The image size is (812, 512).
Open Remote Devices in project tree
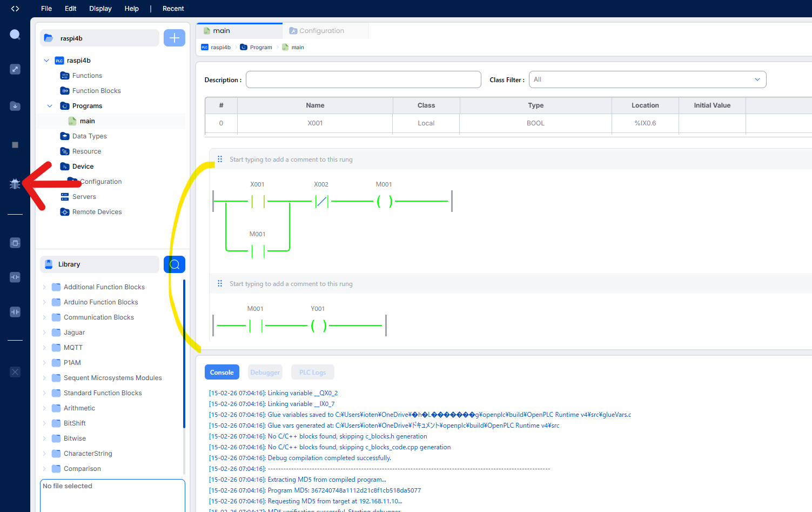coord(97,212)
